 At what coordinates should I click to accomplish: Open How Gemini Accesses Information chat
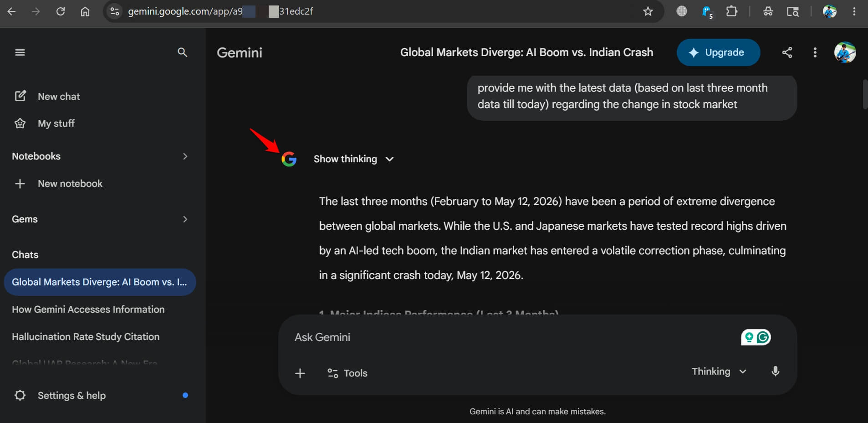pyautogui.click(x=88, y=310)
